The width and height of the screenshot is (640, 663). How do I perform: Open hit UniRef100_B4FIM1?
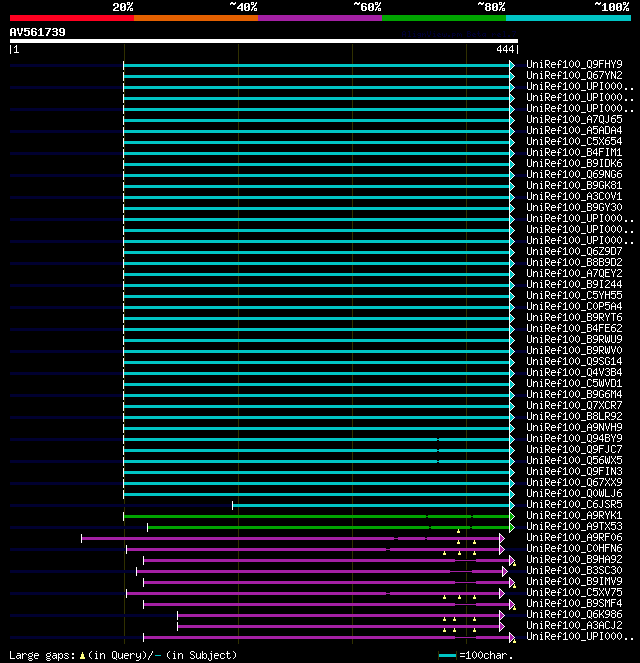[x=574, y=152]
